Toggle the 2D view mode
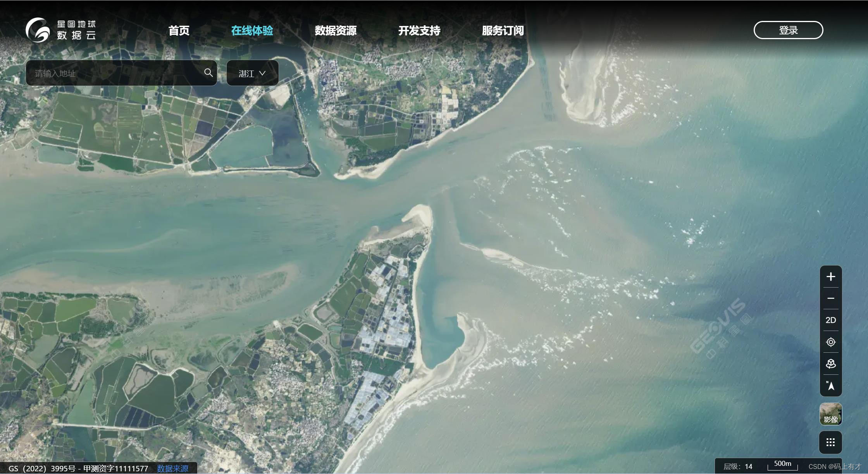Image resolution: width=868 pixels, height=474 pixels. tap(830, 320)
